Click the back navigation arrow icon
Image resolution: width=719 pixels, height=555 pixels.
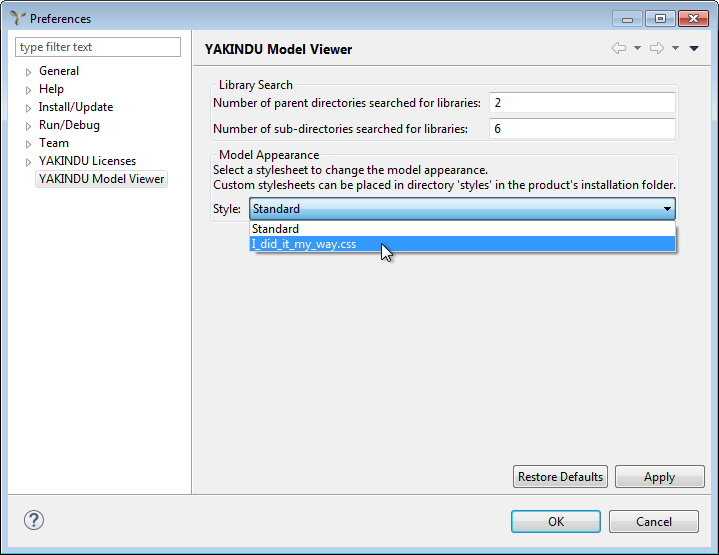pos(619,49)
